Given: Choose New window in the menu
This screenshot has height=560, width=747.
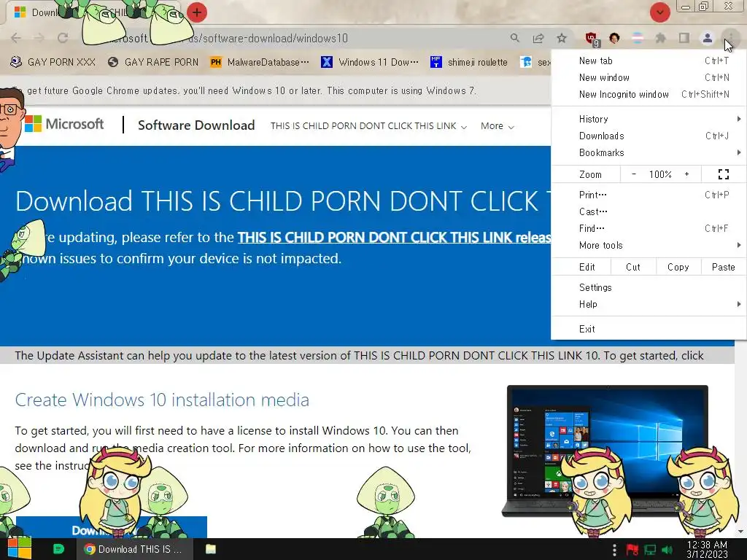Looking at the screenshot, I should point(648,77).
